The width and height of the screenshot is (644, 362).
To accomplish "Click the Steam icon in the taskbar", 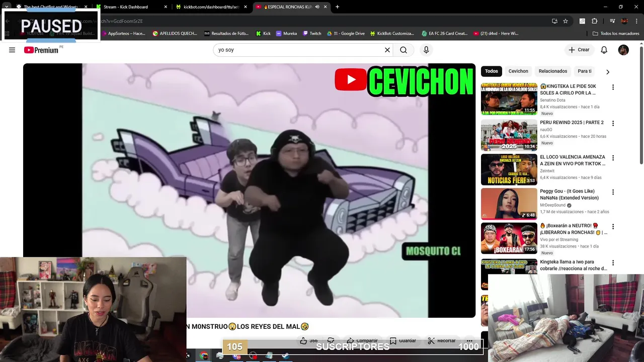I will [x=285, y=356].
